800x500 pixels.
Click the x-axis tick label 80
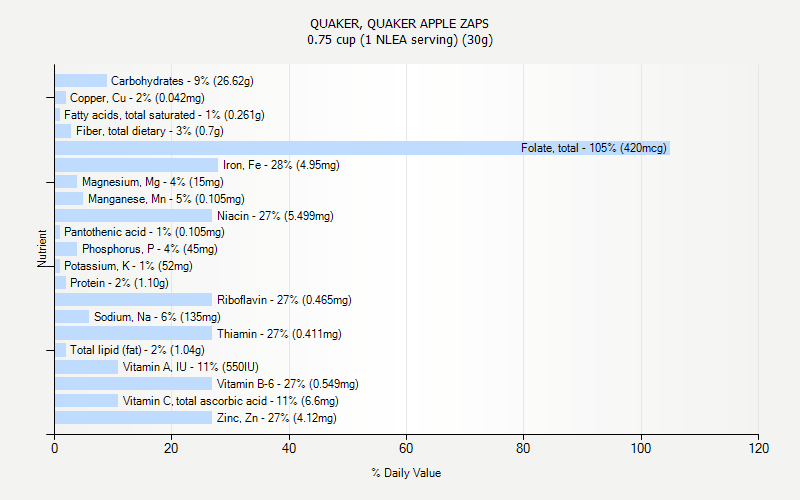pos(523,448)
